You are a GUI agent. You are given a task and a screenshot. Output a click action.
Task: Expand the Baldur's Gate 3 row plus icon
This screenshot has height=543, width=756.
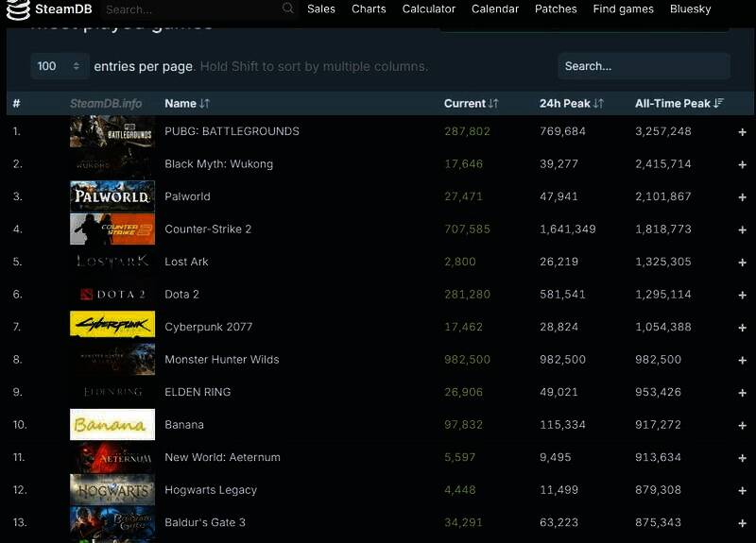pos(742,523)
